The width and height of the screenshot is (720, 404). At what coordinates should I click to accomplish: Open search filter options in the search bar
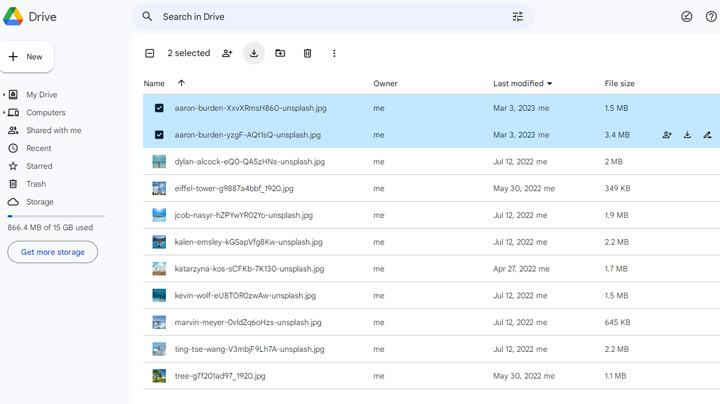point(518,17)
